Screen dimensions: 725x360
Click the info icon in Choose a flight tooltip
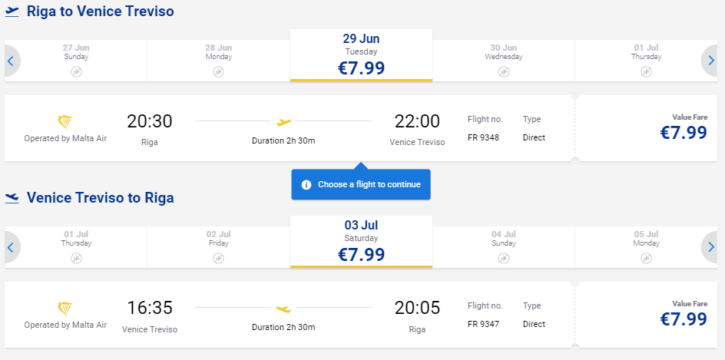point(306,185)
